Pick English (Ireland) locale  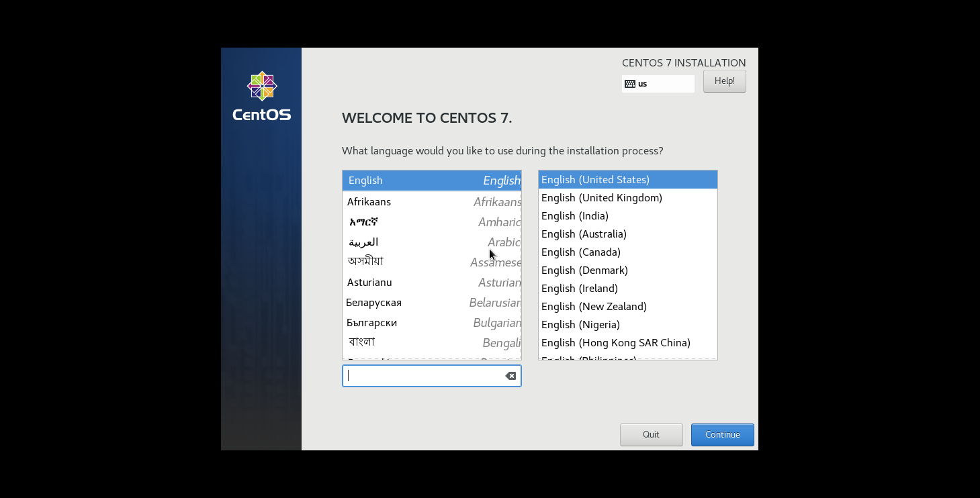pos(628,289)
